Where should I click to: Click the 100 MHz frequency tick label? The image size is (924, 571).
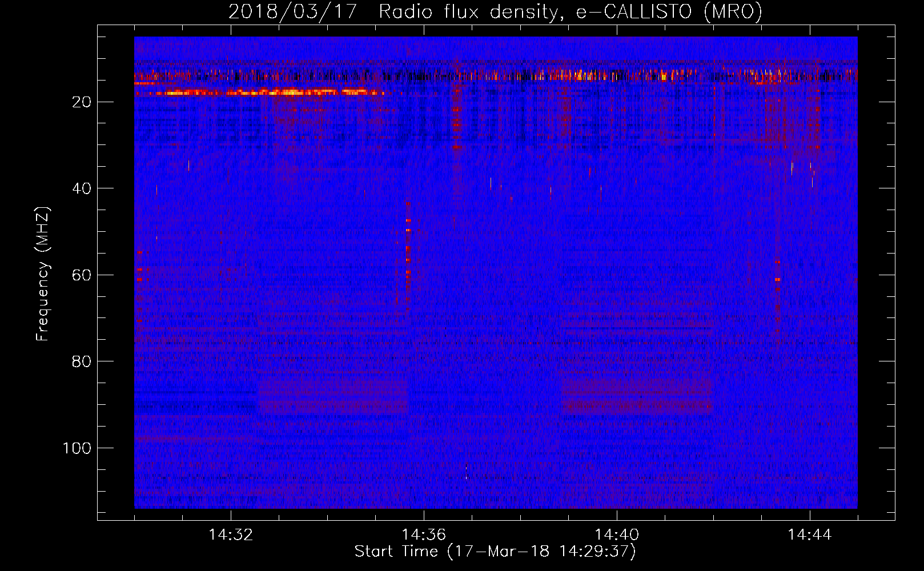77,448
